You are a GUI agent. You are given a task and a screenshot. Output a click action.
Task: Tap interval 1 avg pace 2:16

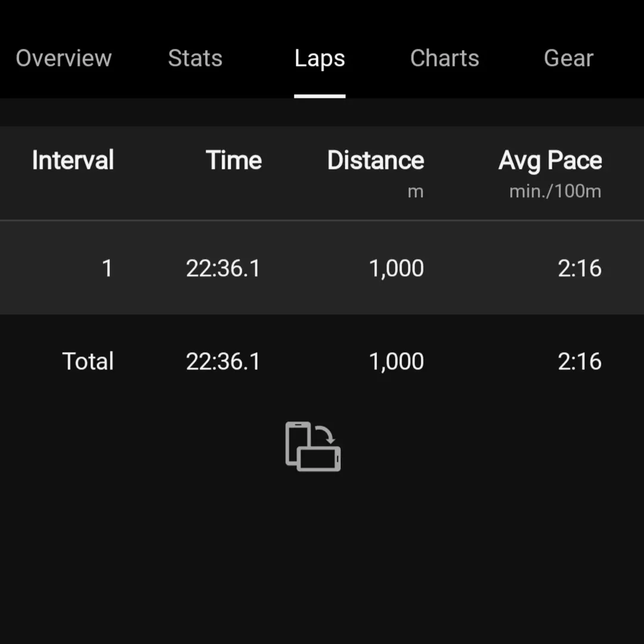point(580,268)
